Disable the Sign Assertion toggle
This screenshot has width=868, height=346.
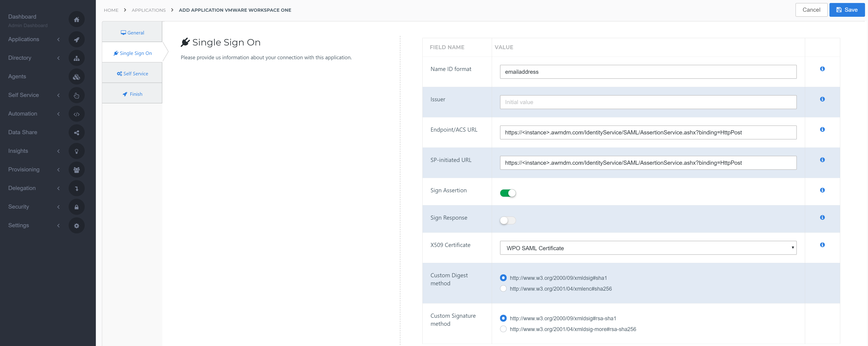[x=508, y=193]
